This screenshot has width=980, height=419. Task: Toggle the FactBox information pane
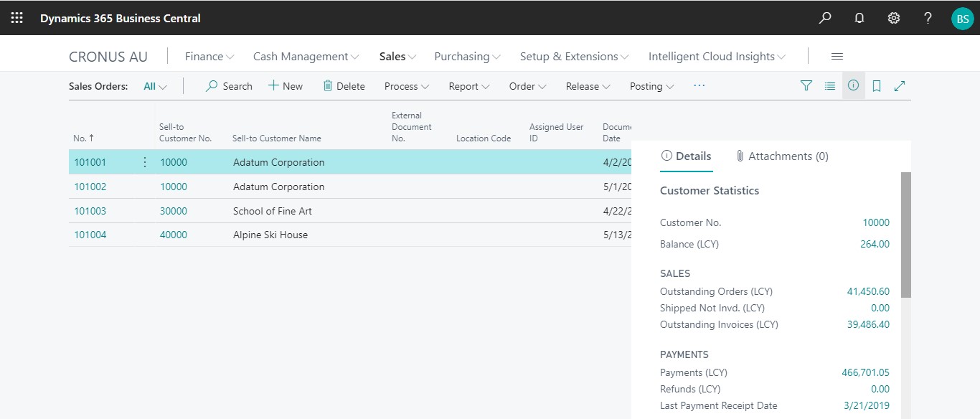click(853, 86)
